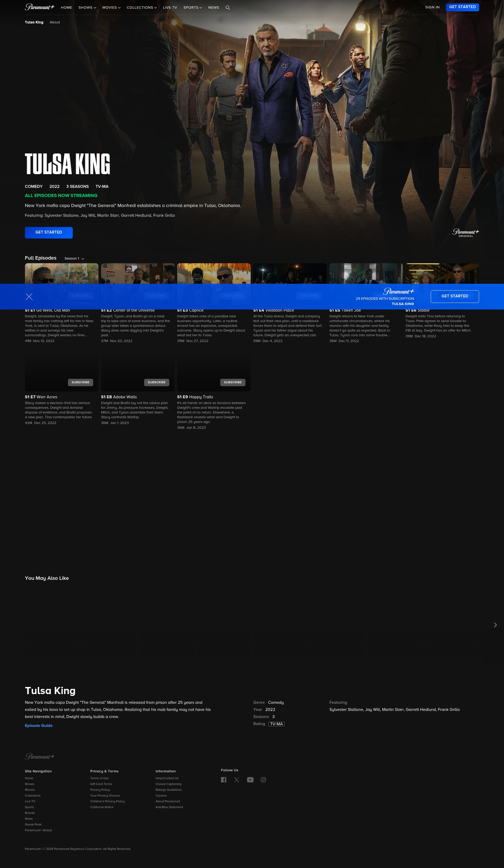Subscribe on the Warr Acres episode
Screen dimensions: 504x868
point(81,382)
